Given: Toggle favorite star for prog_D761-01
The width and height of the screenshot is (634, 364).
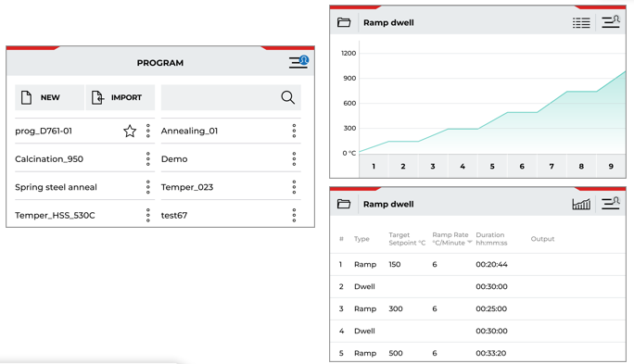Looking at the screenshot, I should point(130,131).
